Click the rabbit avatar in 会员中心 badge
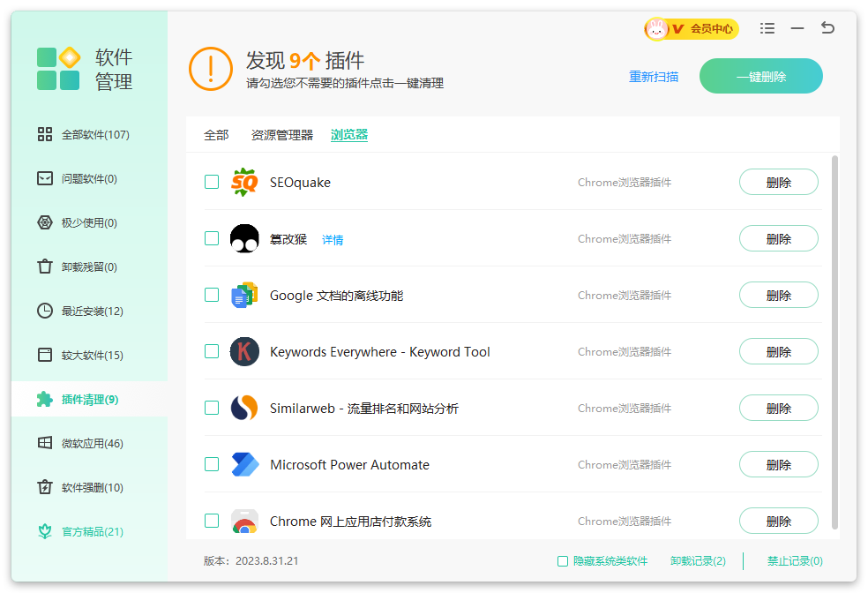868x593 pixels. tap(656, 29)
